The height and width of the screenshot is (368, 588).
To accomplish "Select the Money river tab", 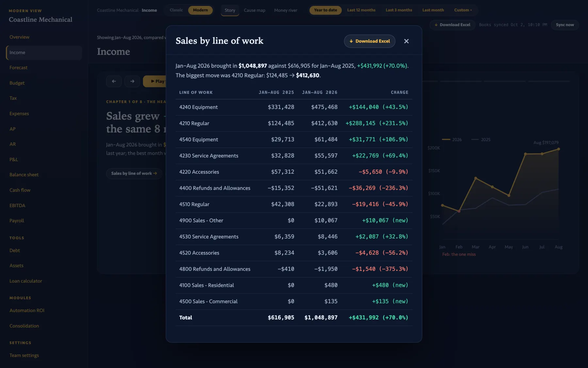I will (x=286, y=10).
